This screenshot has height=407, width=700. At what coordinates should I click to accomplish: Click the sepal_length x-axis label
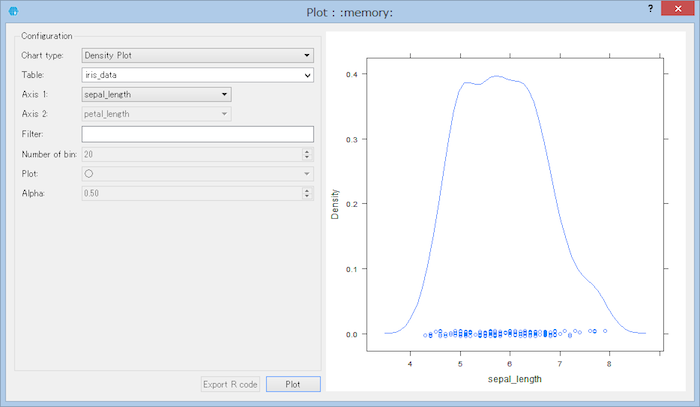coord(515,379)
